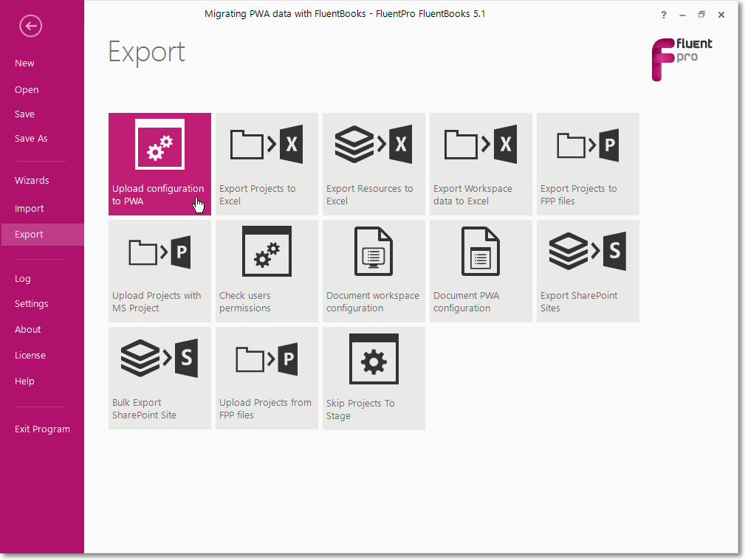Open the About page

tap(27, 330)
